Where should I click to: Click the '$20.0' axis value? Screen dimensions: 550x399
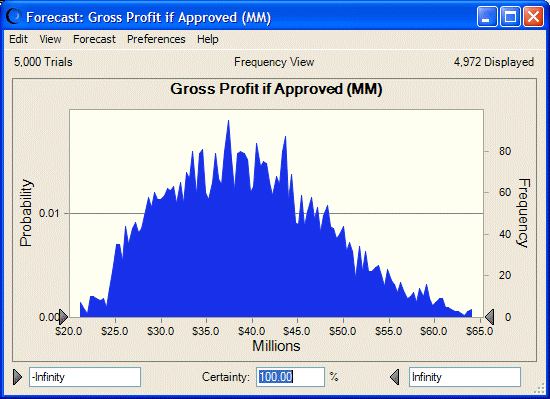pyautogui.click(x=69, y=331)
